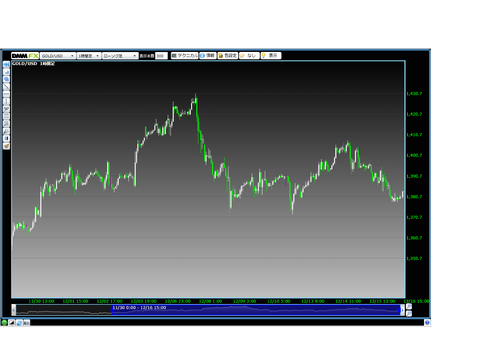The height and width of the screenshot is (360, 480).
Task: Click the 1,380.7 price axis label
Action: (414, 197)
